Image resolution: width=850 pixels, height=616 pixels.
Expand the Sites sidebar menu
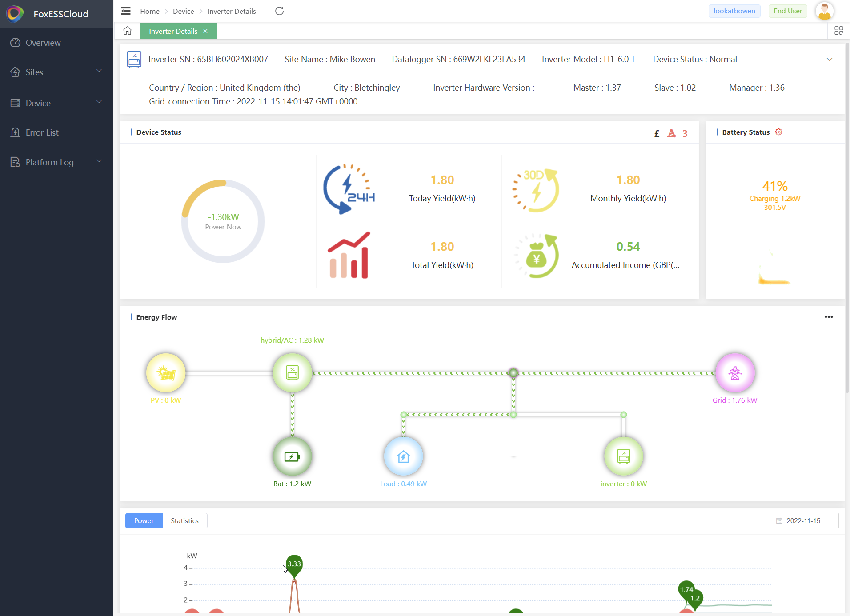pos(56,72)
